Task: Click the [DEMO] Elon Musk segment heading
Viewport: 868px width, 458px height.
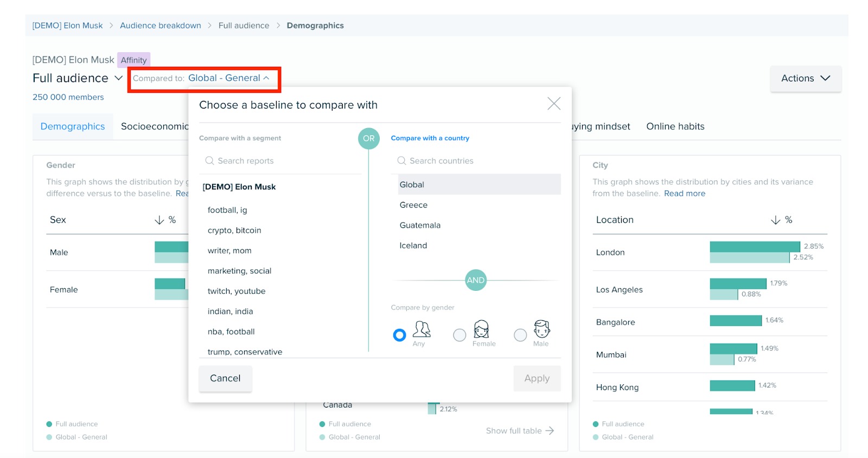Action: [x=239, y=187]
